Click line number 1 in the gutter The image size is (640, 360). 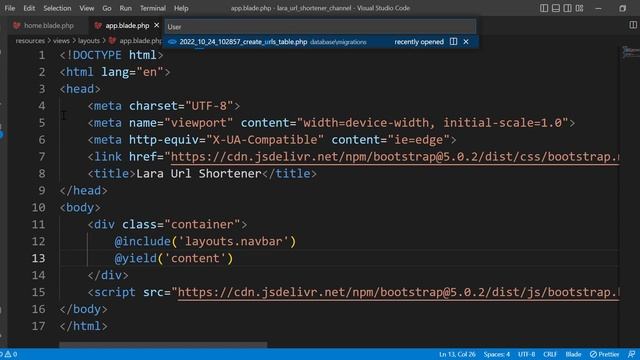coord(42,55)
